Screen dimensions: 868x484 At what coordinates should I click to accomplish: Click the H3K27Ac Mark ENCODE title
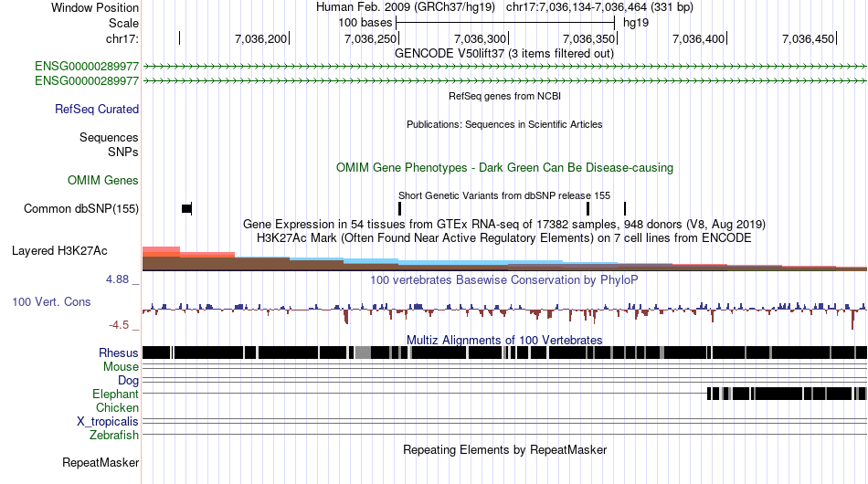click(504, 238)
